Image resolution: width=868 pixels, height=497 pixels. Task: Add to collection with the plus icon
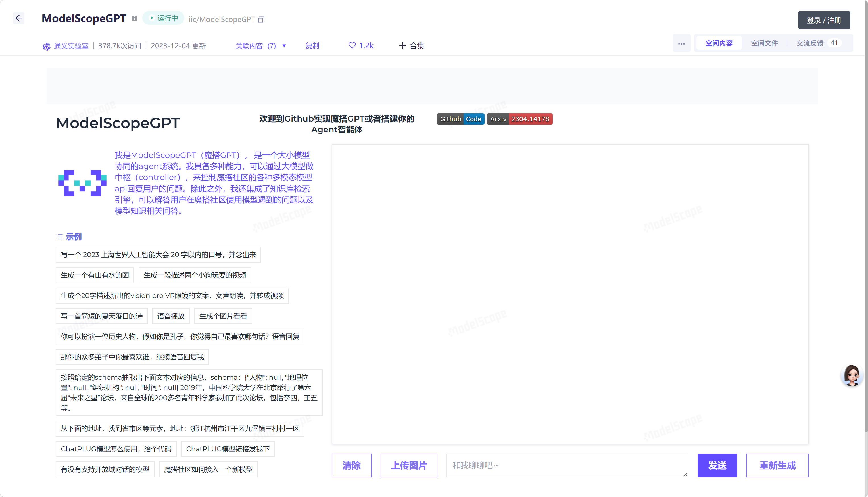[402, 45]
